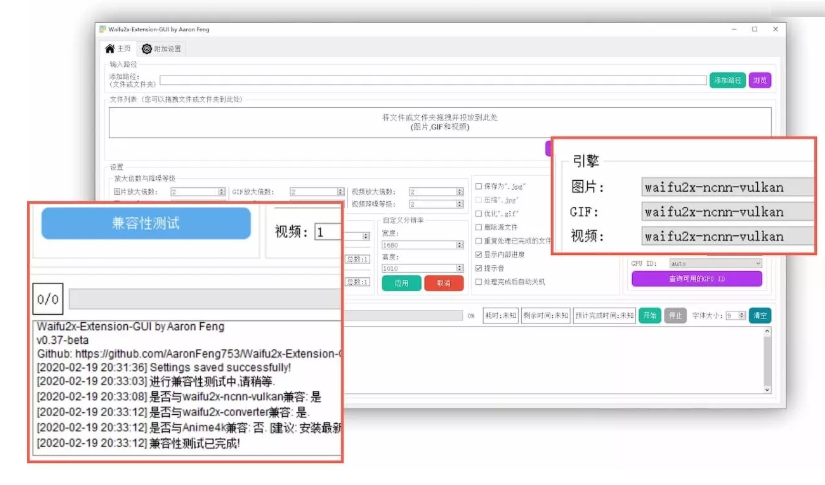
Task: Enable the 保存为 ".jpg" checkbox
Action: (477, 186)
